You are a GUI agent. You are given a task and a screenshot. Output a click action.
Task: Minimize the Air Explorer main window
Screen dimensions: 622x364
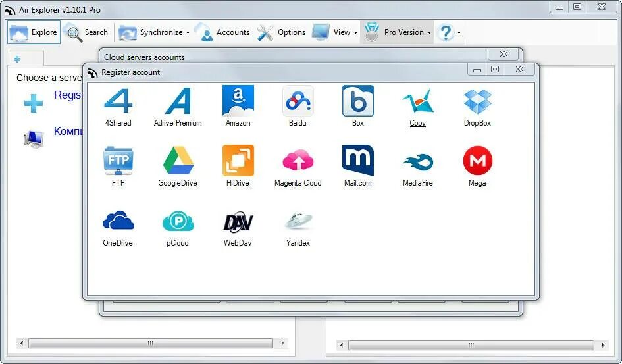coord(559,7)
